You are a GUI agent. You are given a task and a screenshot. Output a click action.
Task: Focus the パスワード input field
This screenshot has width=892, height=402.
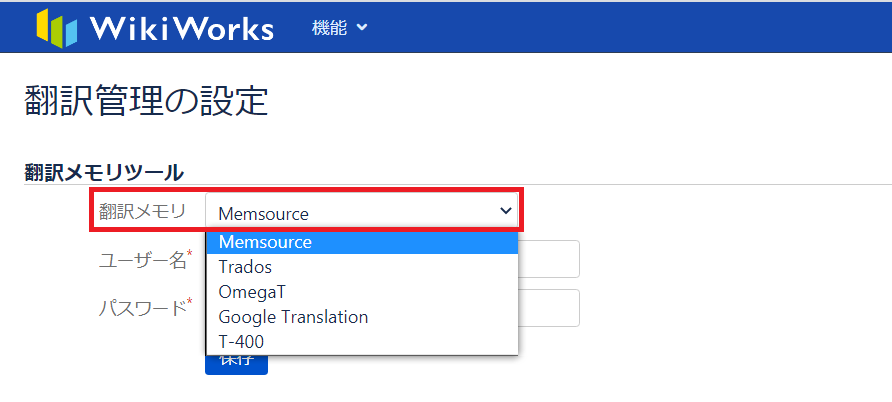548,308
